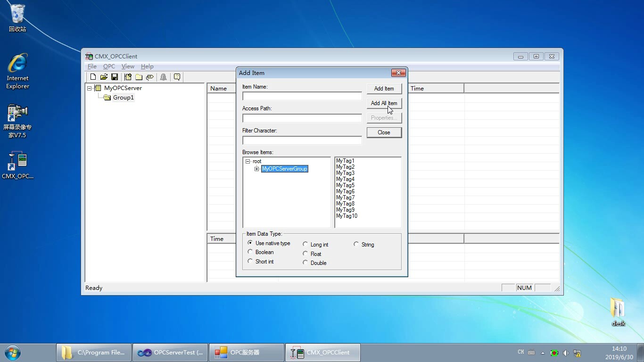Screen dimensions: 644x362
Task: Click the New file toolbar icon
Action: [93, 77]
